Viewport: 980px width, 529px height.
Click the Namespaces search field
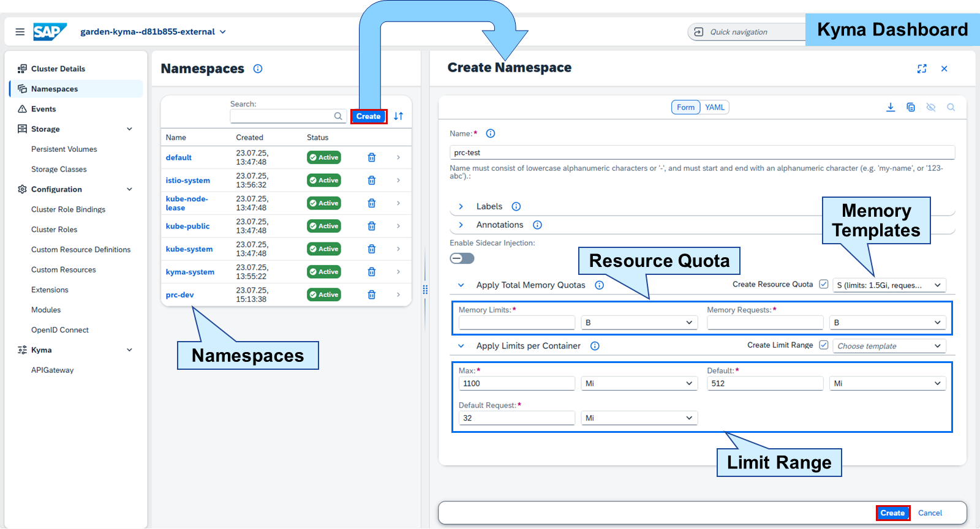tap(288, 116)
